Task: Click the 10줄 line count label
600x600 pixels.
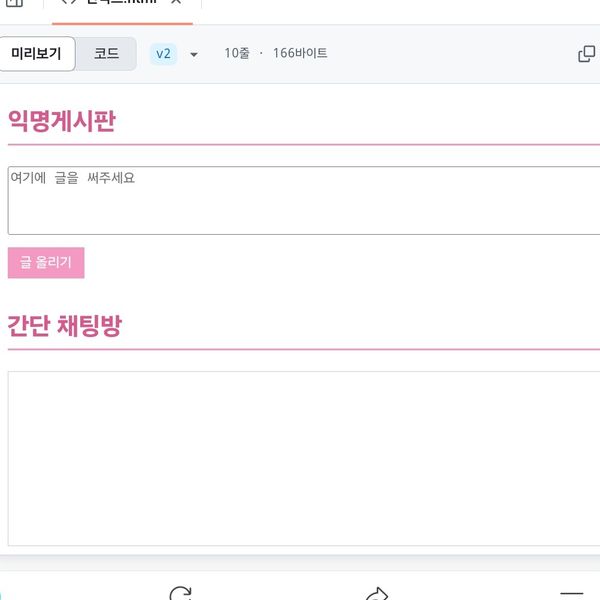Action: tap(238, 54)
